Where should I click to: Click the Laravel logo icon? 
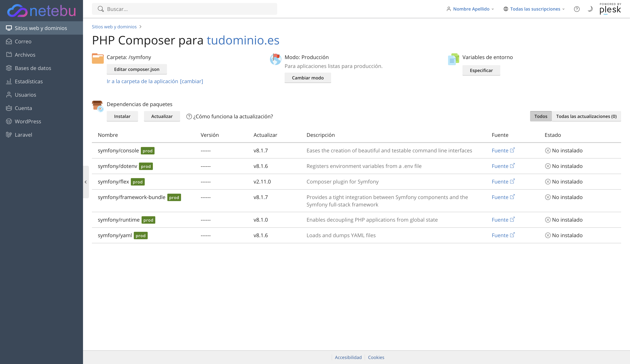[9, 135]
